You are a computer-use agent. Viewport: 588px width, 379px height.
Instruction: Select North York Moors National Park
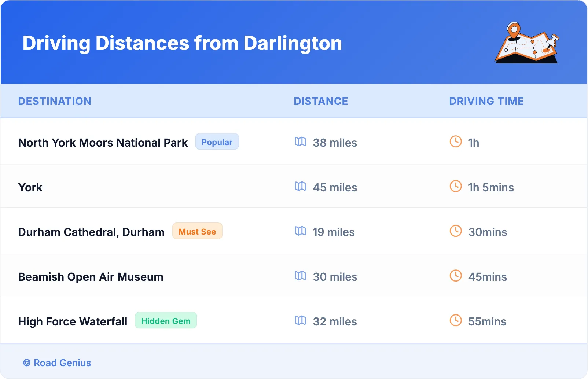[x=103, y=143]
